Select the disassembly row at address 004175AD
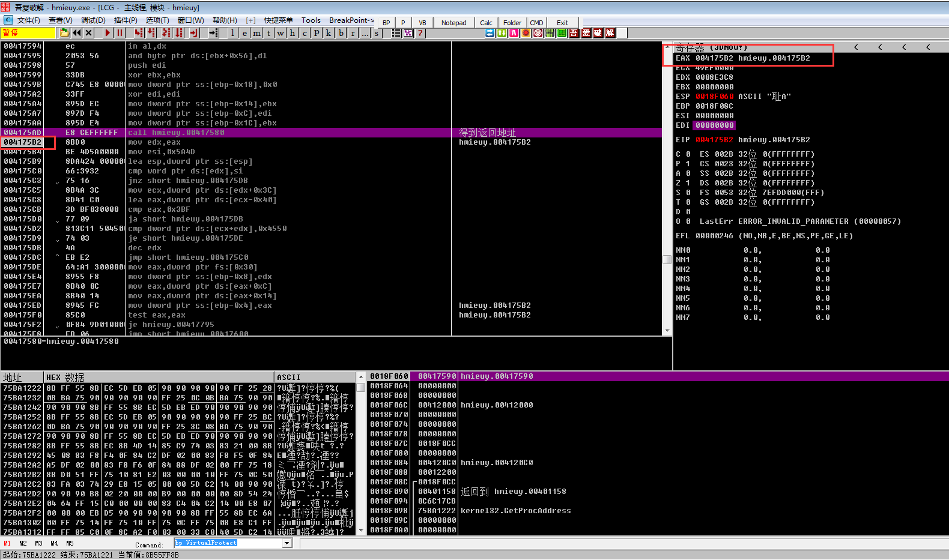Image resolution: width=949 pixels, height=560 pixels. [331, 133]
